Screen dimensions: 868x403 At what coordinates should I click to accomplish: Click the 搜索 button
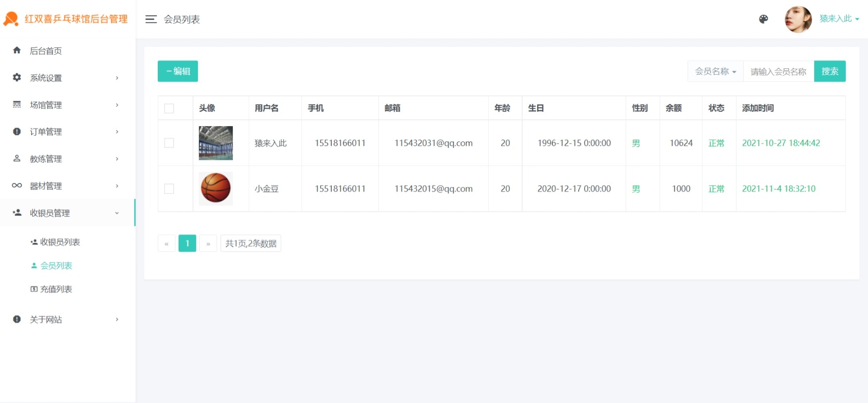(x=830, y=71)
